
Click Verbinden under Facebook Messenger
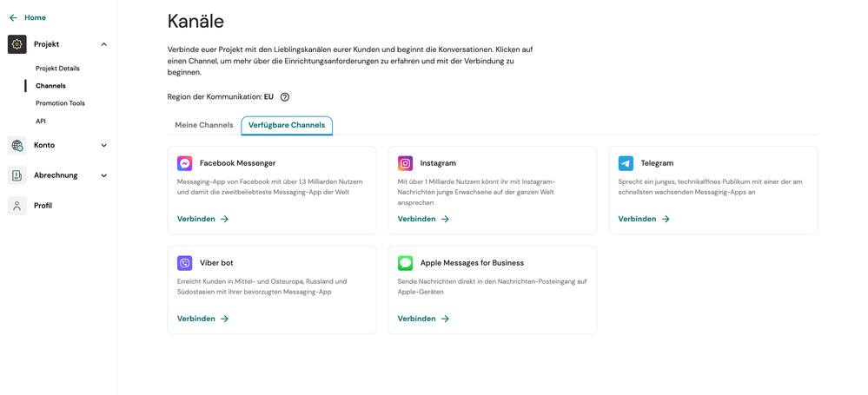click(x=202, y=219)
